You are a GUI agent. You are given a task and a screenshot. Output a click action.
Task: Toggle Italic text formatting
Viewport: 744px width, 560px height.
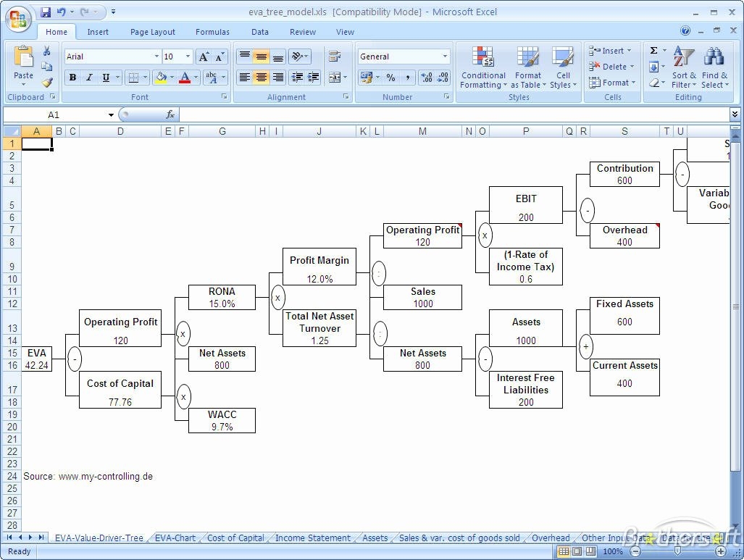point(89,78)
